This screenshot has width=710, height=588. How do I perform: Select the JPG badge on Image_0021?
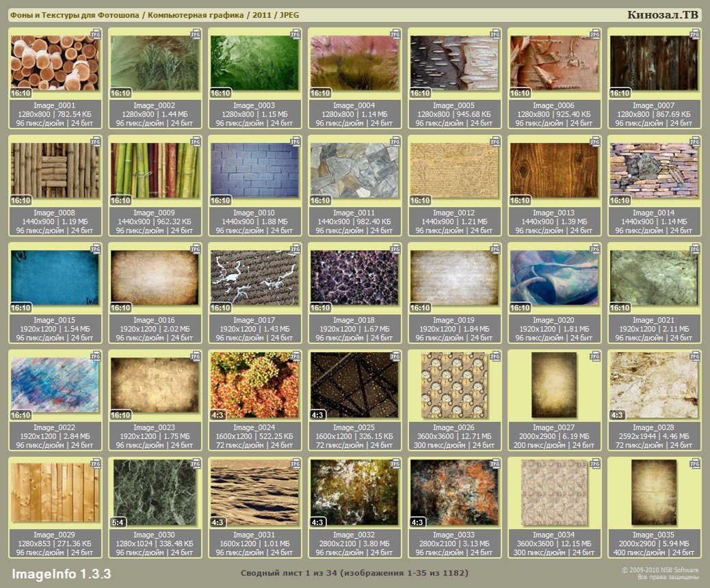[695, 248]
